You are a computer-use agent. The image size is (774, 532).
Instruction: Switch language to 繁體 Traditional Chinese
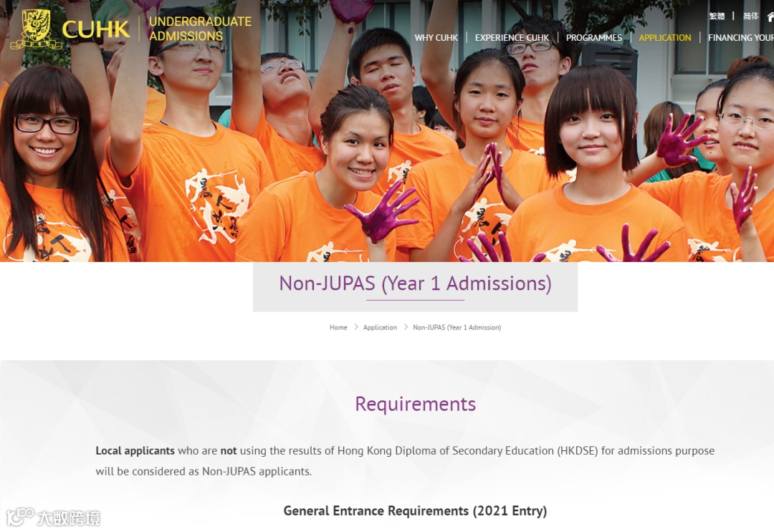tap(717, 16)
